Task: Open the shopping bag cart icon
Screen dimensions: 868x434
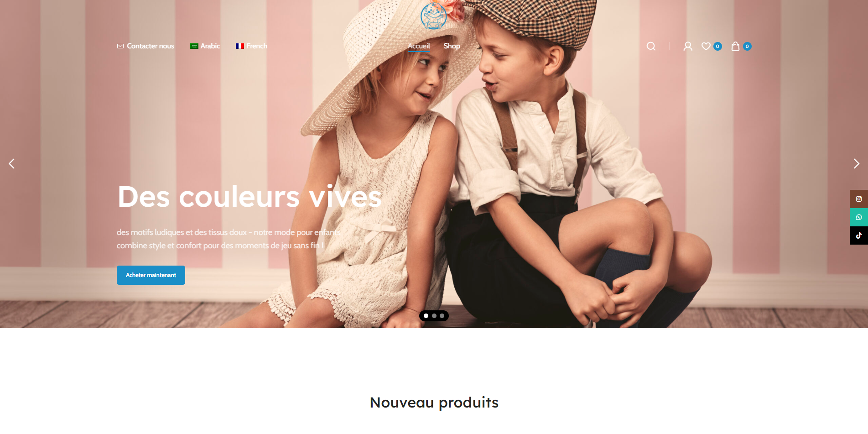Action: click(x=735, y=46)
